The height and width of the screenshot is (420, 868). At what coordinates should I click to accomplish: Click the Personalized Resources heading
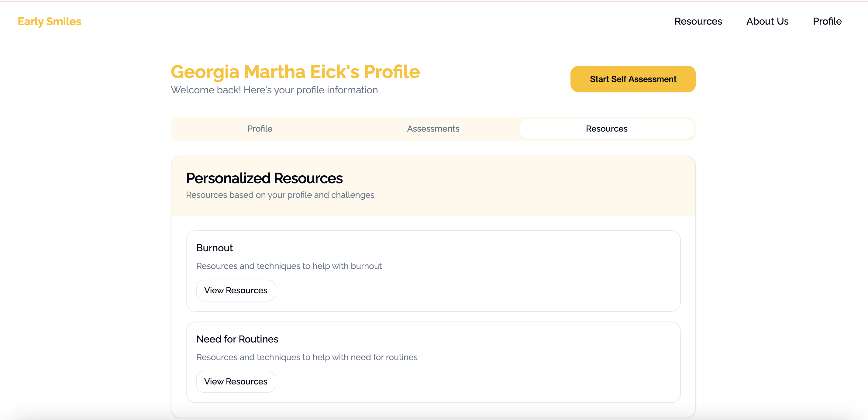[264, 178]
